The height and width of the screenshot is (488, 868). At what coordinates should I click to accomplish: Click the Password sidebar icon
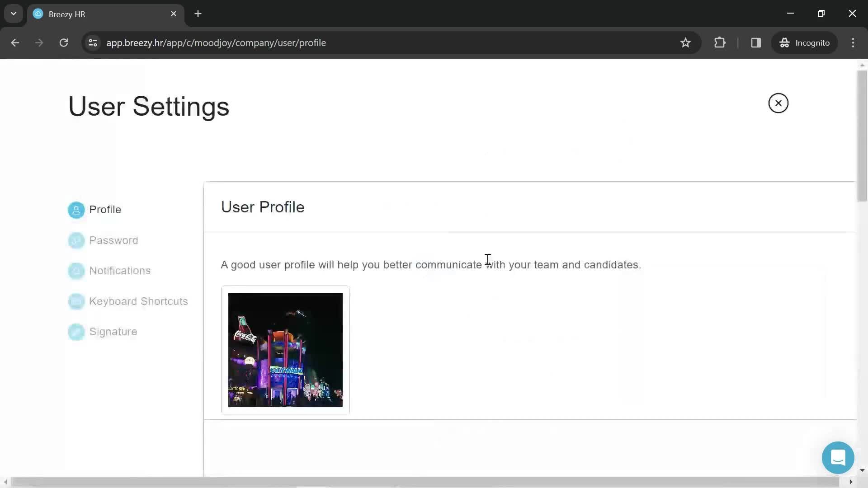[75, 240]
